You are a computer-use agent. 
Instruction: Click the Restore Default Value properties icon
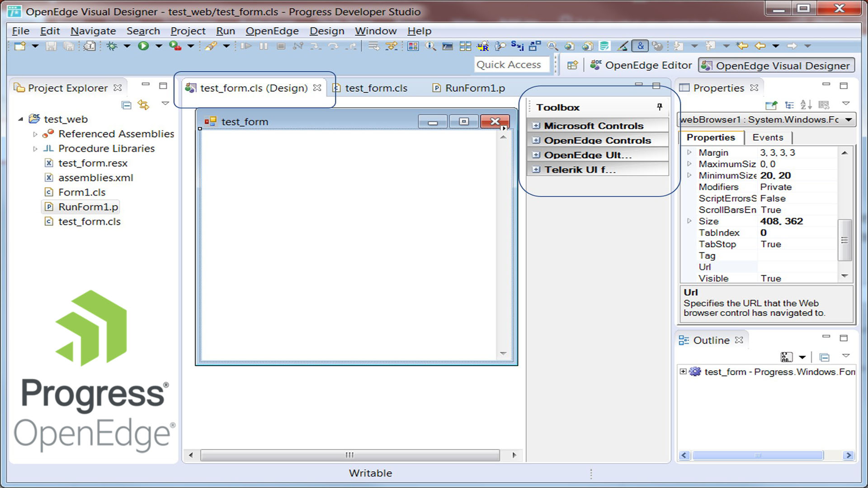point(824,105)
